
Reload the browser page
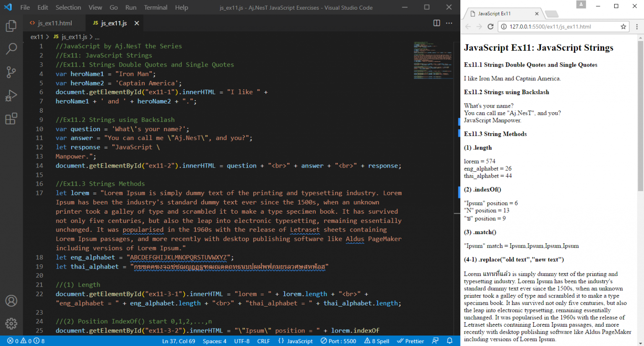pos(490,26)
